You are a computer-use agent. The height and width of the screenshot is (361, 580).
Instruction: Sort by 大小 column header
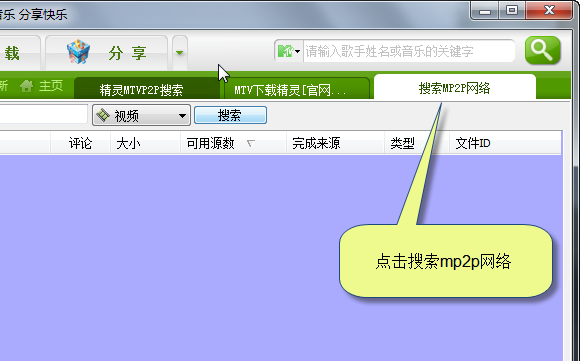[x=145, y=143]
